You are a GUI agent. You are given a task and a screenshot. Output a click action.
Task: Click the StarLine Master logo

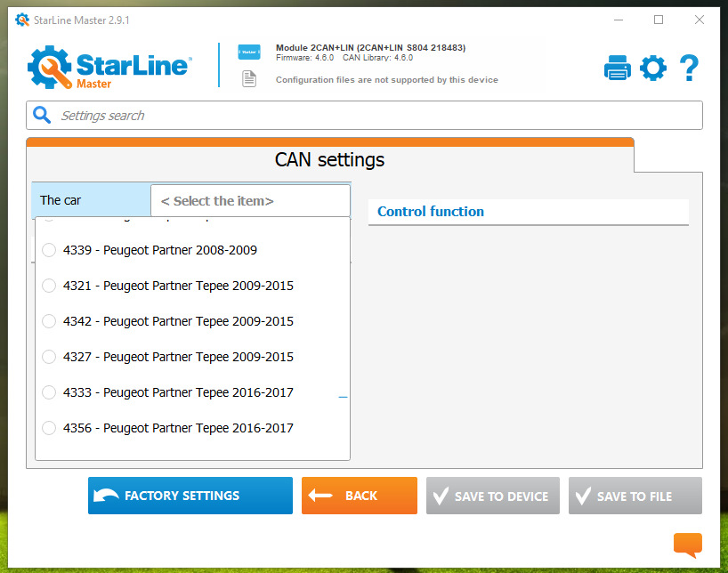109,67
